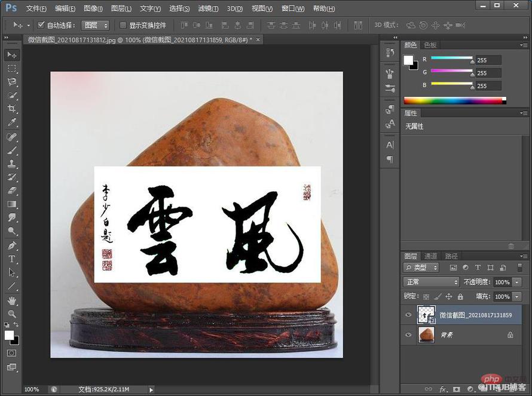Select the Eyedropper tool

pos(12,122)
